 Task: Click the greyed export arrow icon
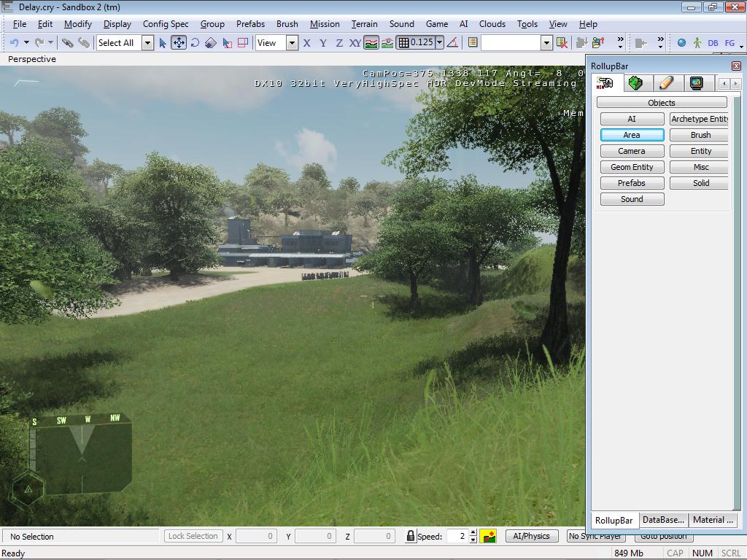tap(640, 43)
